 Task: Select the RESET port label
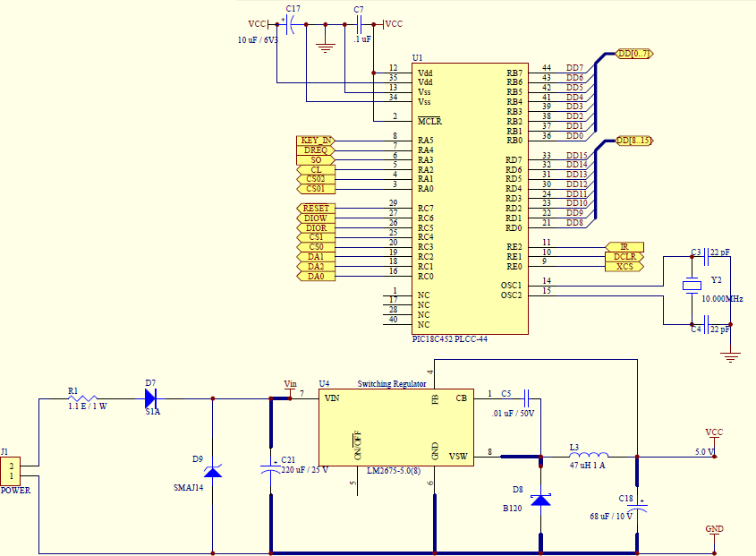pos(316,209)
